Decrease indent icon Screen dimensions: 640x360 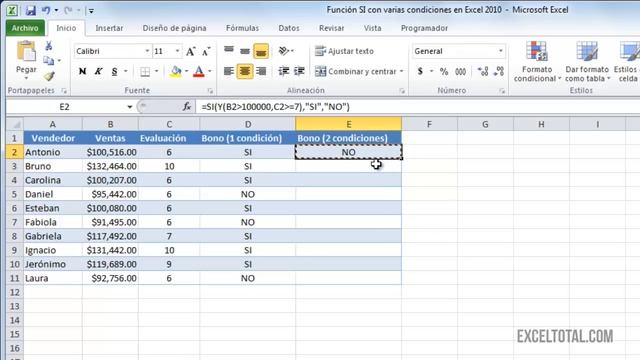283,71
